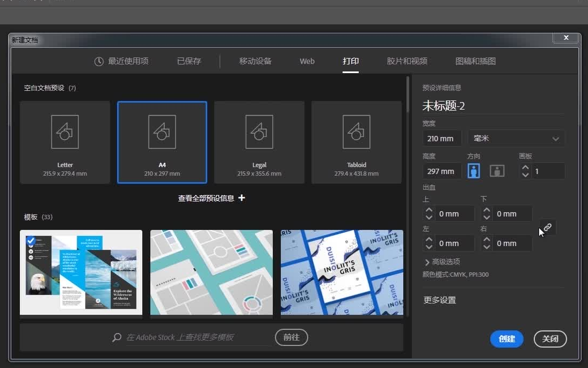The height and width of the screenshot is (368, 588).
Task: Click the 创建 button
Action: click(x=506, y=339)
